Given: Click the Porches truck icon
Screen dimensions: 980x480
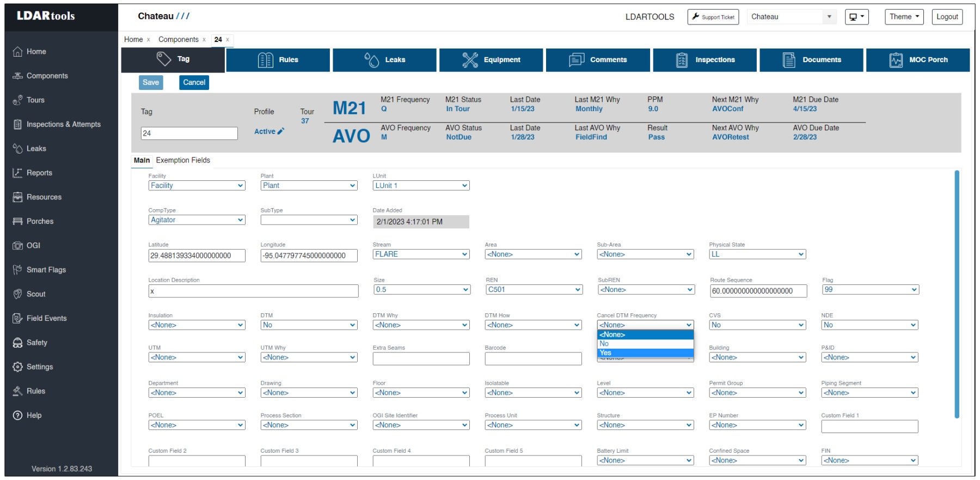Looking at the screenshot, I should tap(17, 221).
